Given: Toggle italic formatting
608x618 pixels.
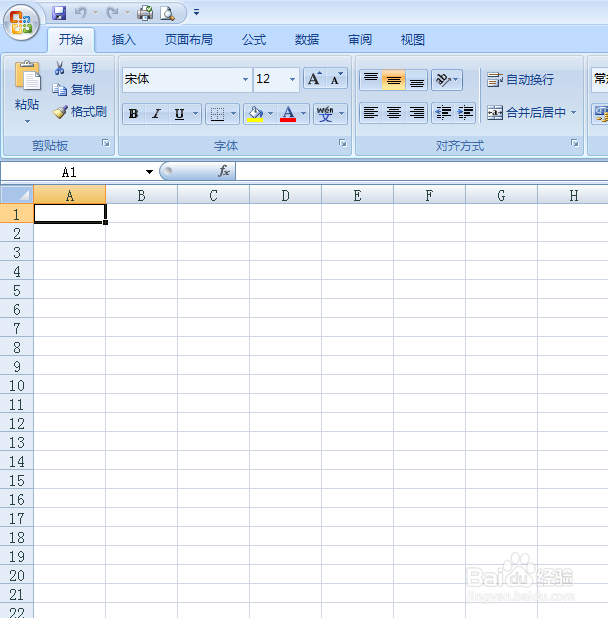Looking at the screenshot, I should click(156, 114).
